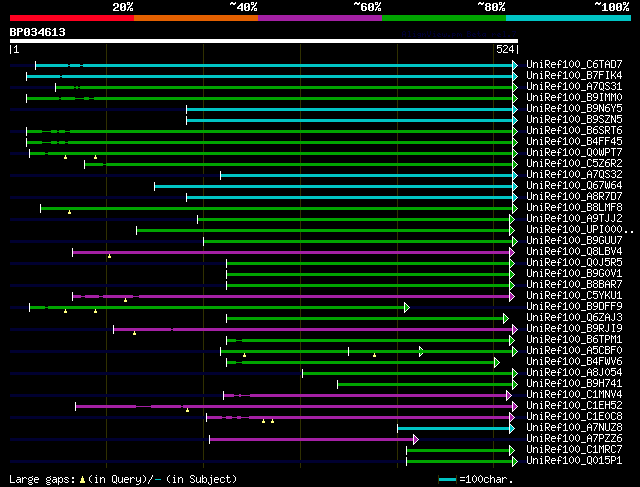This screenshot has width=640, height=487.
Task: Click the UniRef100_B6SRT6 label
Action: click(x=574, y=131)
